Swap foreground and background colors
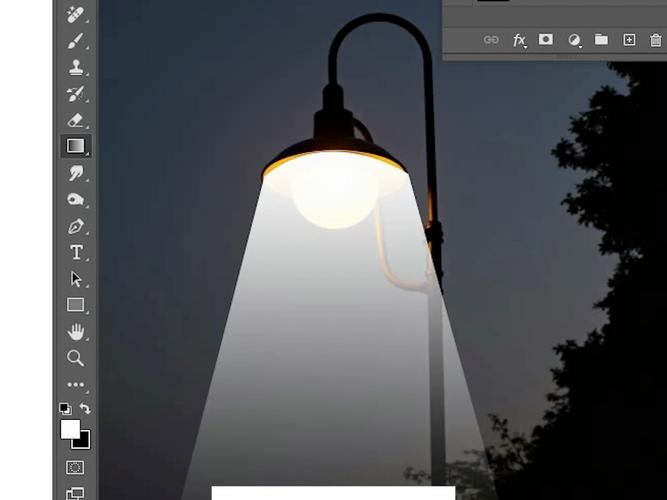 pos(85,409)
